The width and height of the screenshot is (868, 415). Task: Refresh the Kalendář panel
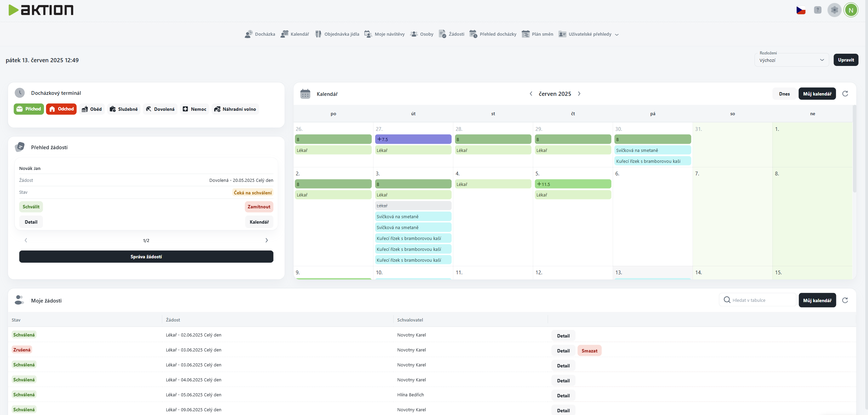coord(845,94)
